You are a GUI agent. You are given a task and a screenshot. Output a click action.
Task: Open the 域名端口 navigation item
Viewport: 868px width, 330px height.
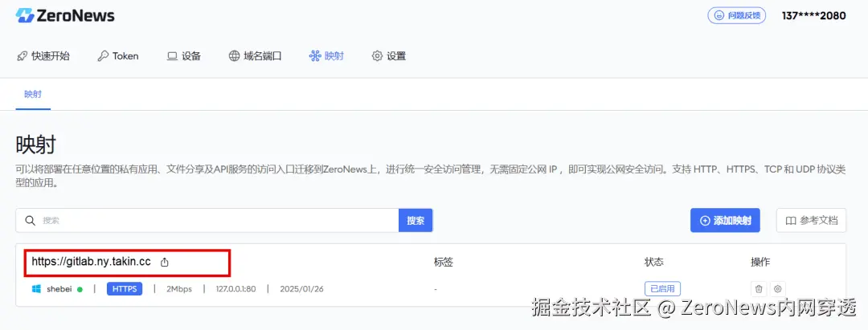pyautogui.click(x=256, y=56)
